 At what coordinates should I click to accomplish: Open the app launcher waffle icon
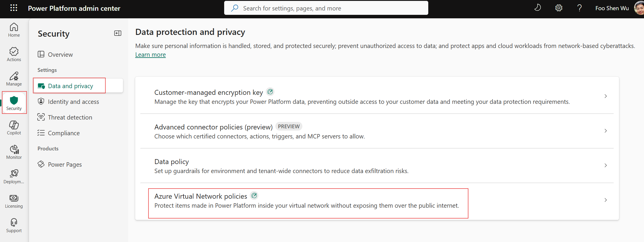14,8
